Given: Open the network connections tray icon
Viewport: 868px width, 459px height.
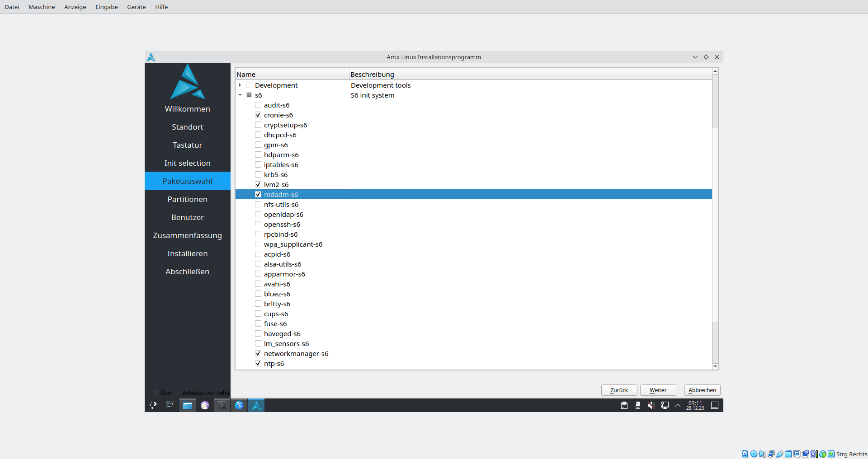Looking at the screenshot, I should point(665,405).
